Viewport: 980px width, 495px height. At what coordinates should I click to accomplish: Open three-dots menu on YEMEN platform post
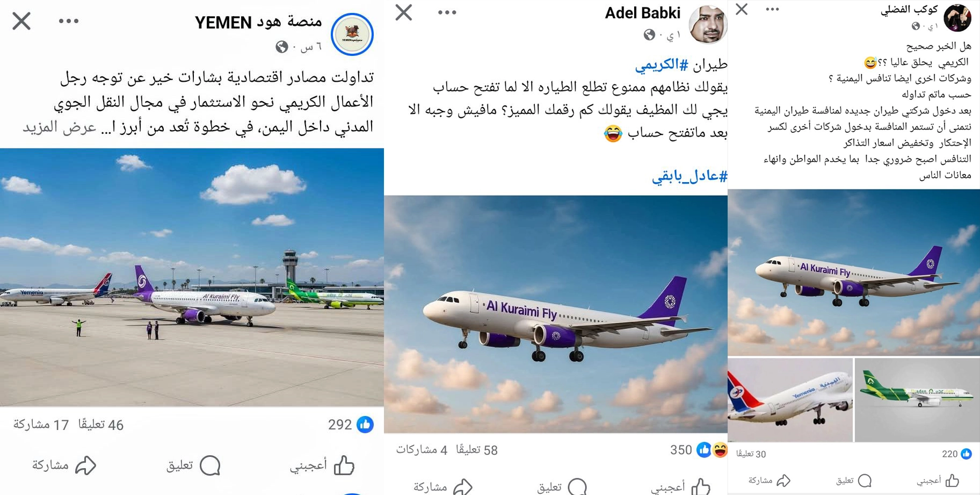click(x=69, y=21)
